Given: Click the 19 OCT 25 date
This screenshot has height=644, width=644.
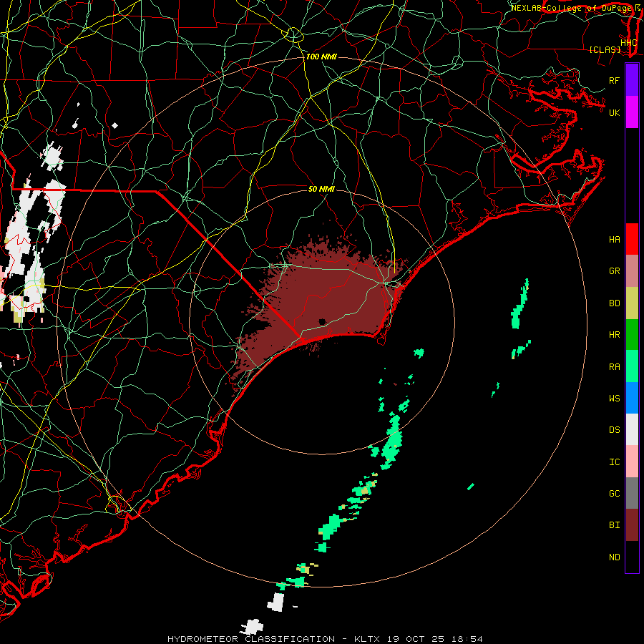Looking at the screenshot, I should (416, 639).
